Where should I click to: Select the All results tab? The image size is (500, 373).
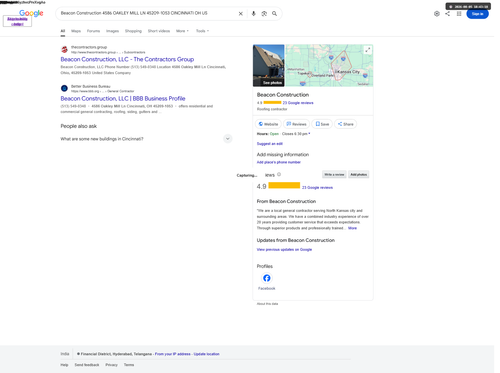[63, 31]
